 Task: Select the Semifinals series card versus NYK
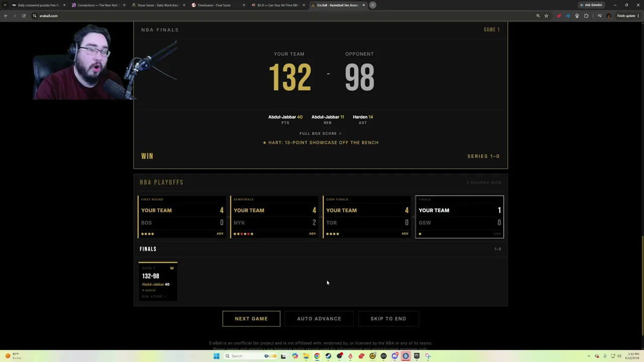click(274, 217)
